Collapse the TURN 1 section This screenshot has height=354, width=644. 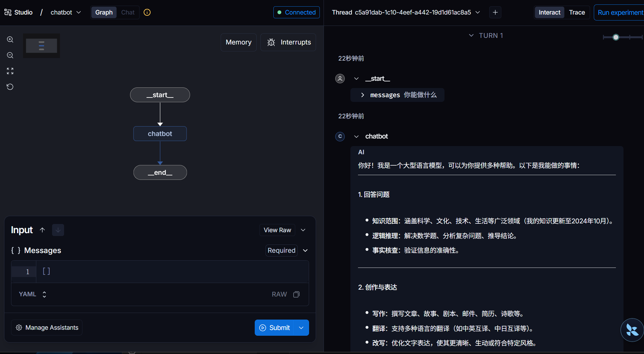471,35
